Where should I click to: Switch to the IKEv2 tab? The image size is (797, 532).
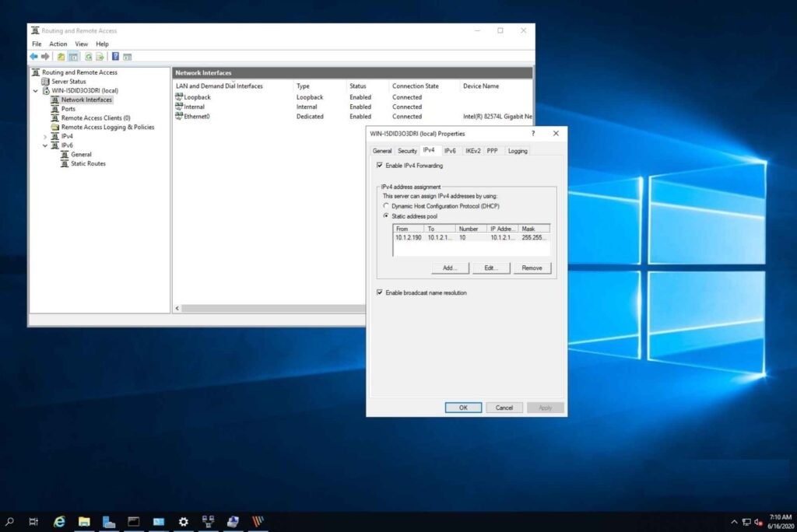point(472,151)
